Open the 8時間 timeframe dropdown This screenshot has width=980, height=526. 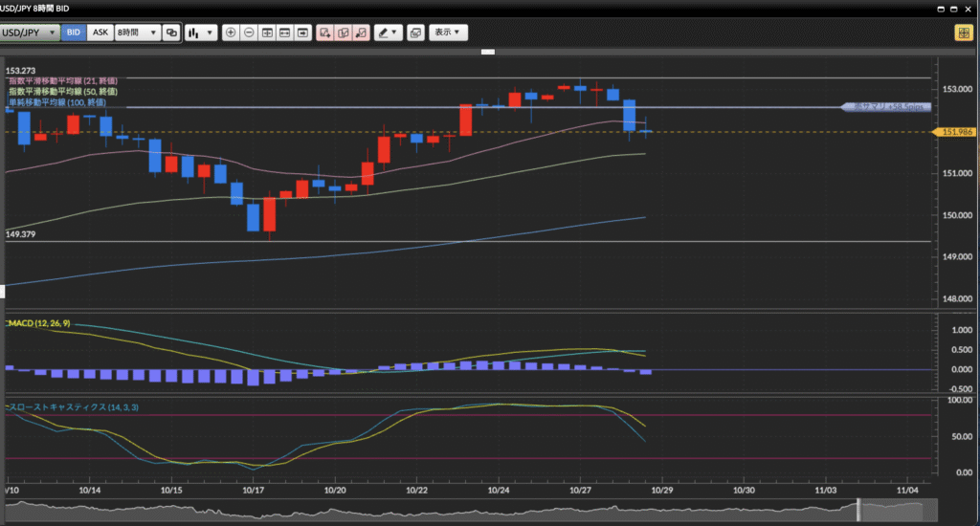pos(137,33)
